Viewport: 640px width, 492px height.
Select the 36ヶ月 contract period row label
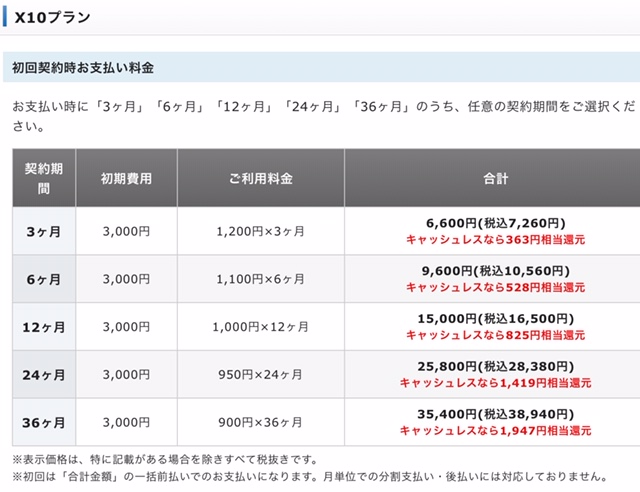[43, 423]
